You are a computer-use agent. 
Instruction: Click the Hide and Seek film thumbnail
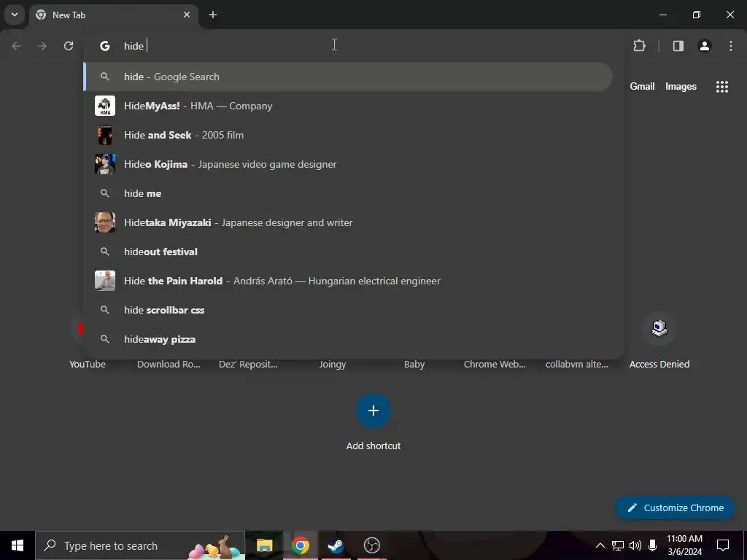point(105,135)
